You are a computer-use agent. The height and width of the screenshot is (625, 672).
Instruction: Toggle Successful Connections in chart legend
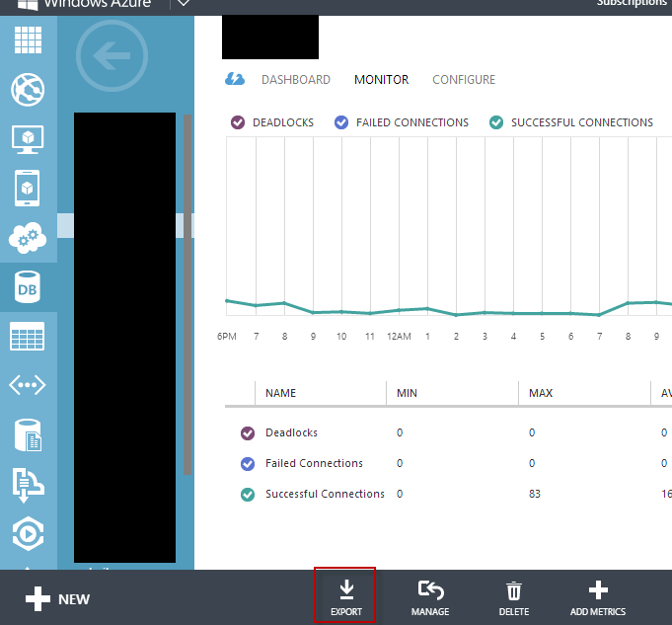point(496,122)
